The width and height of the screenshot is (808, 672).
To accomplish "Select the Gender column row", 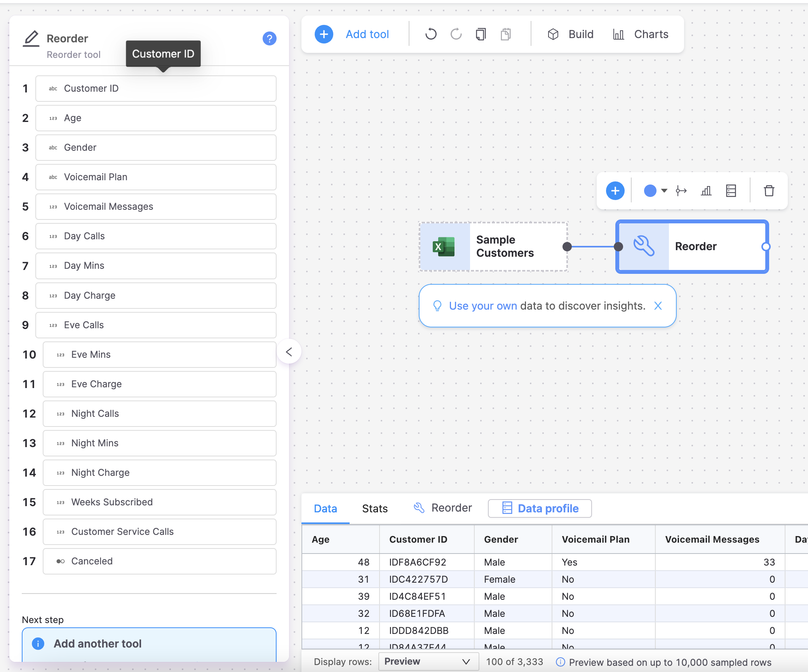I will 156,148.
